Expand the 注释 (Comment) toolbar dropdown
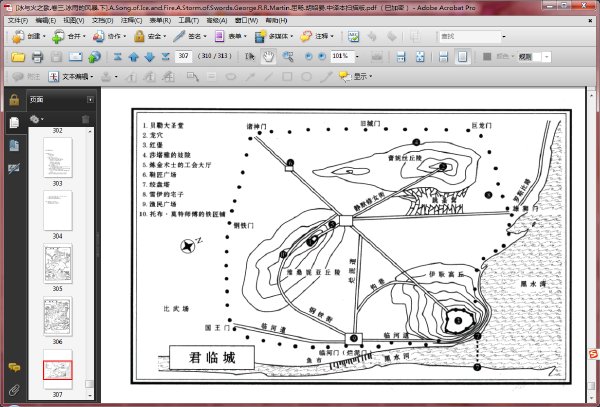Image resolution: width=600 pixels, height=407 pixels. coord(317,36)
